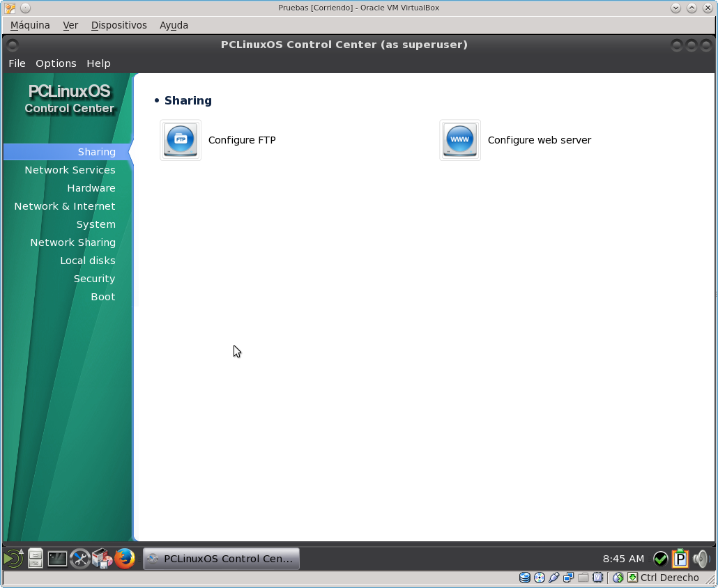Click the PCLinuxOS Control Center taskbar button
The image size is (718, 588).
pos(221,558)
